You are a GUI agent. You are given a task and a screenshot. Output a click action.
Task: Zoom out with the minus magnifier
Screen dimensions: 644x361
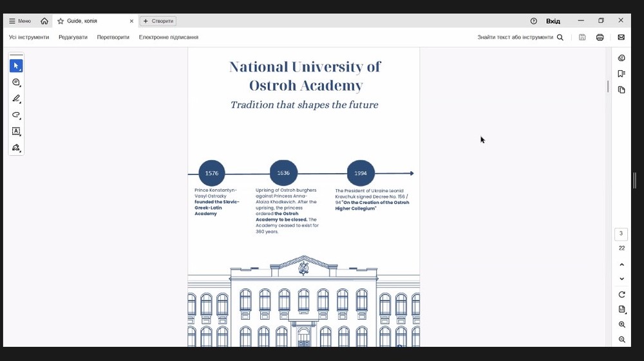(x=622, y=340)
